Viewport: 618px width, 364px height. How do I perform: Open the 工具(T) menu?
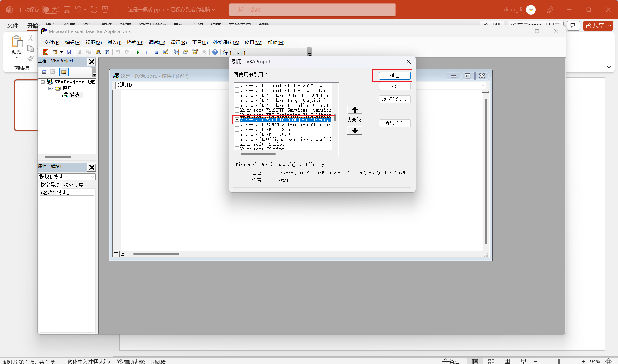point(200,43)
